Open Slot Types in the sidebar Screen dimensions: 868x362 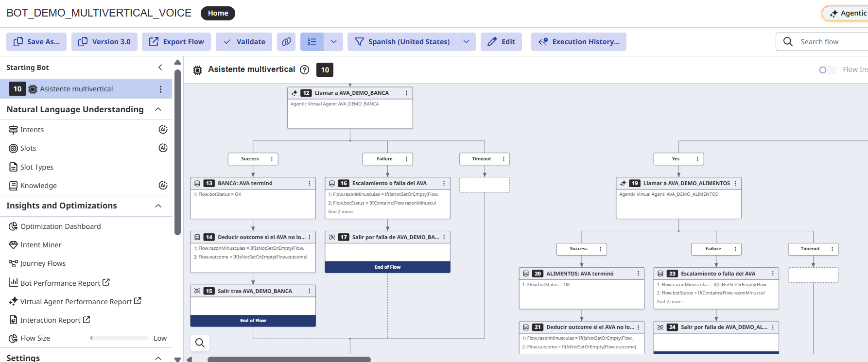(x=37, y=167)
